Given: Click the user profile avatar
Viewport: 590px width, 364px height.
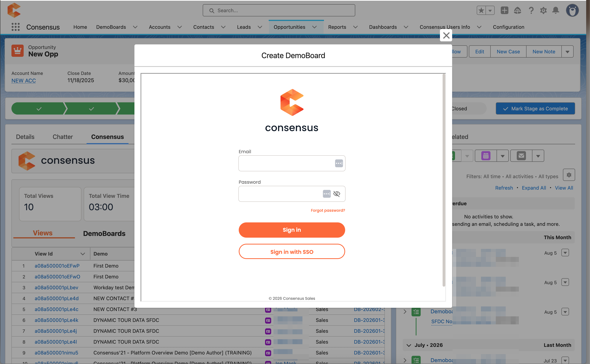Looking at the screenshot, I should [x=572, y=10].
